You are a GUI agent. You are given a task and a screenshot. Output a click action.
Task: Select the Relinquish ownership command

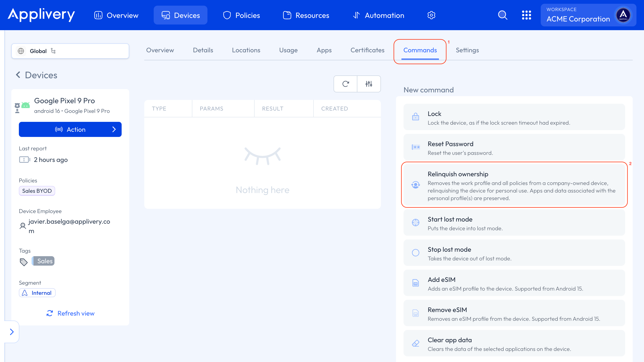[514, 185]
